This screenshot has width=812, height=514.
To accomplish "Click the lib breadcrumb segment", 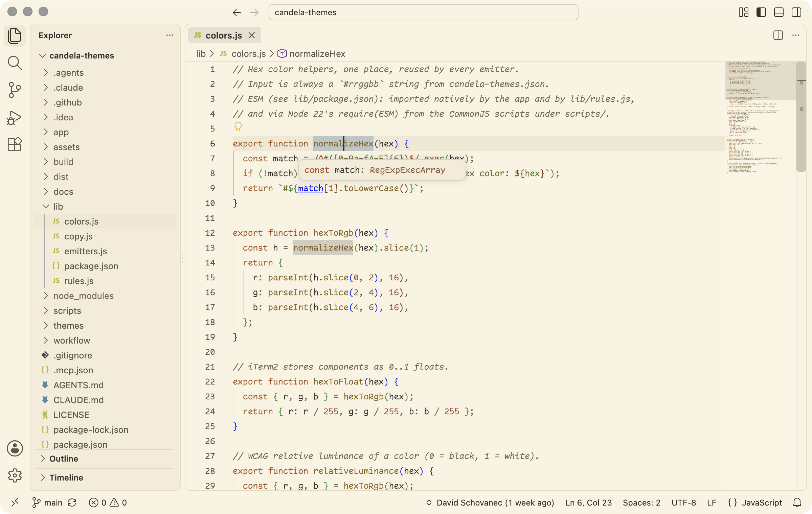I will point(201,54).
